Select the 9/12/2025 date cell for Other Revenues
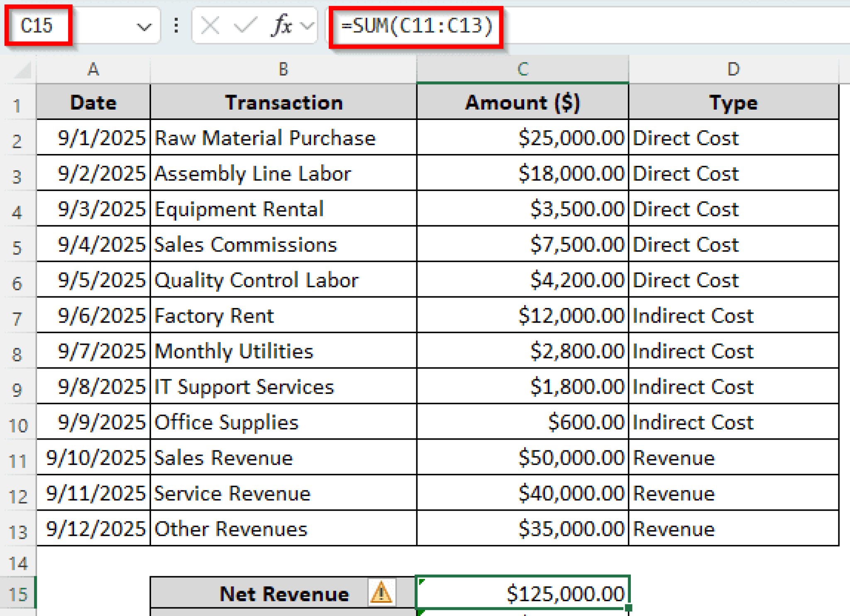 pos(92,529)
